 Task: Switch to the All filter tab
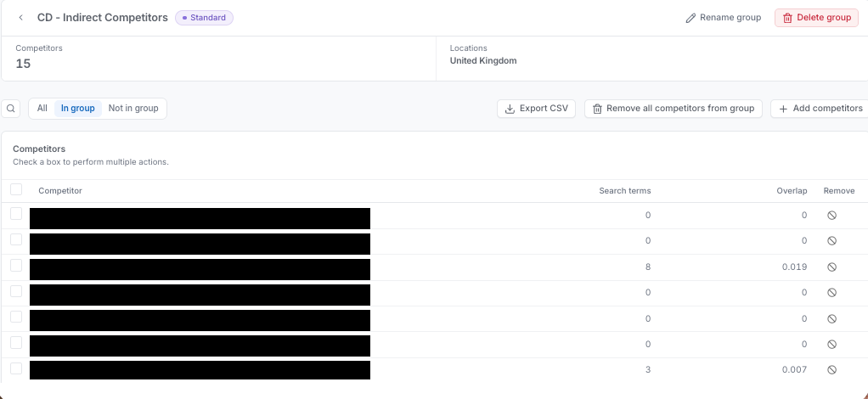point(42,109)
